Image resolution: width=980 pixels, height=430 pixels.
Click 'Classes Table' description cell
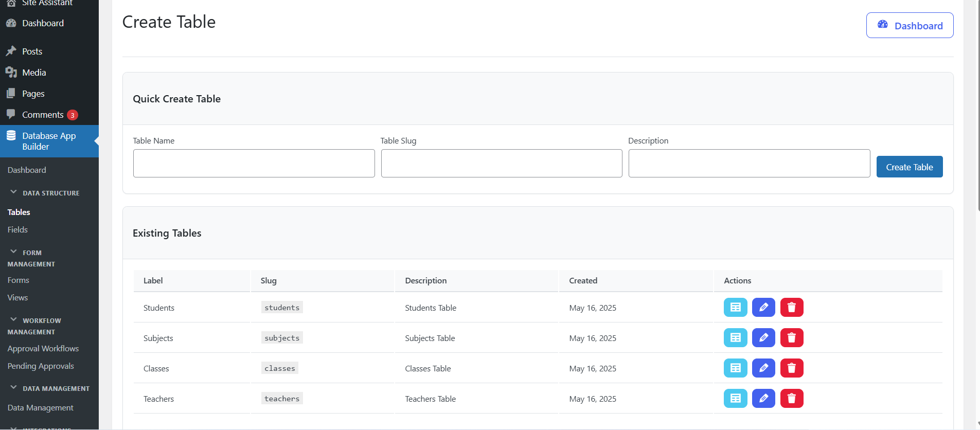click(428, 368)
